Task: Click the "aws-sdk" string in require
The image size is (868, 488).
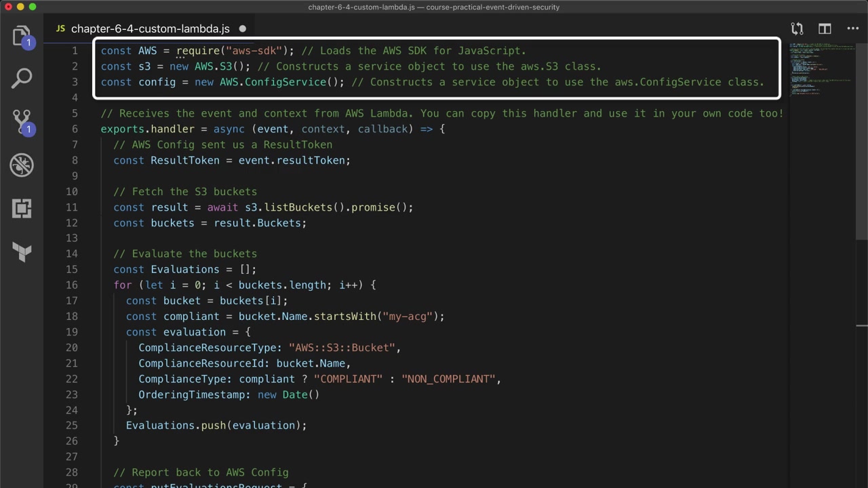Action: pos(254,51)
